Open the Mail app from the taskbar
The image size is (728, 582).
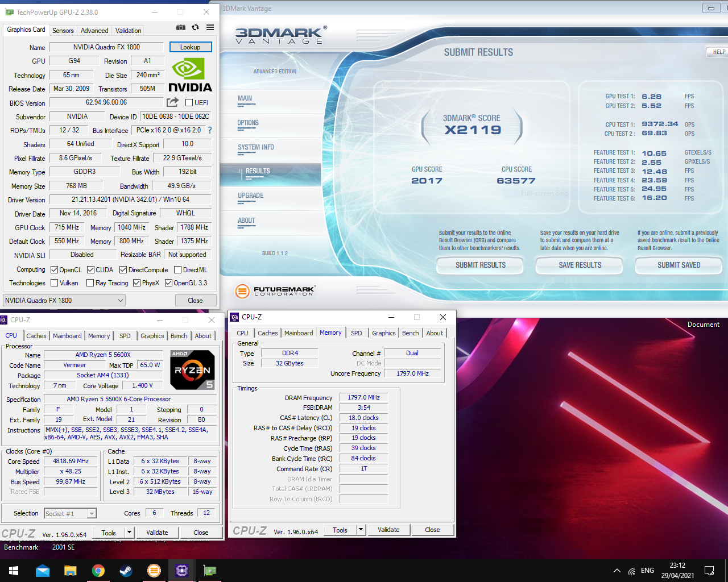(43, 571)
